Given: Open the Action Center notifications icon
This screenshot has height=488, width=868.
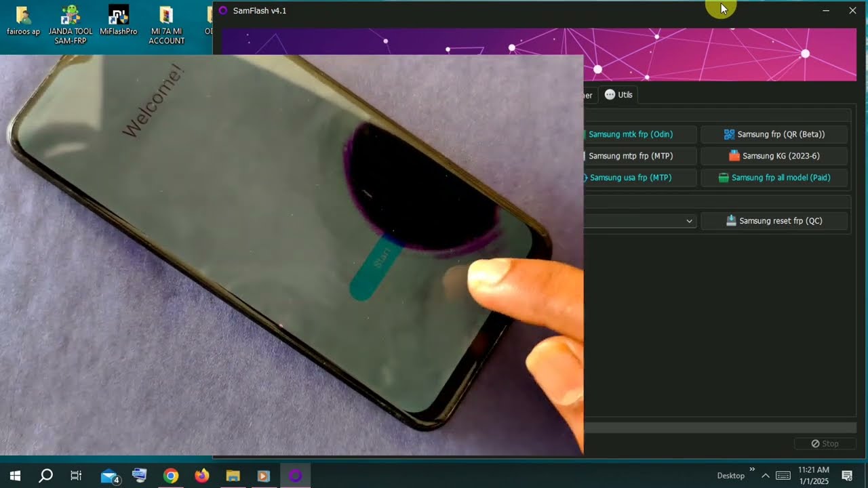Looking at the screenshot, I should click(847, 476).
